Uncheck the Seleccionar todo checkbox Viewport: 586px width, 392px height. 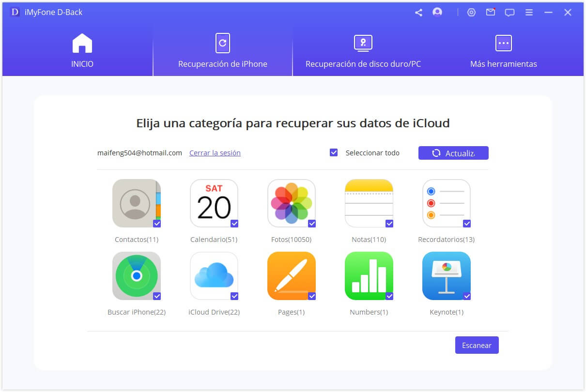coord(334,152)
